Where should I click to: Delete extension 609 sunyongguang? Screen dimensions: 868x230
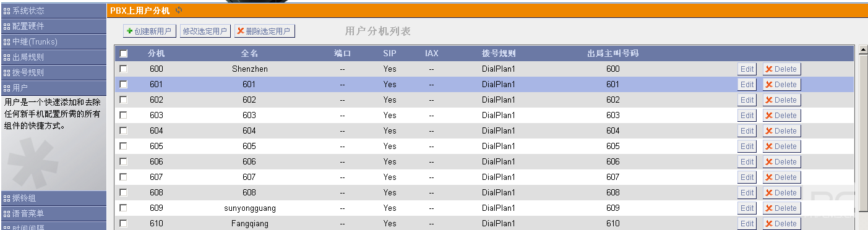[x=781, y=208]
